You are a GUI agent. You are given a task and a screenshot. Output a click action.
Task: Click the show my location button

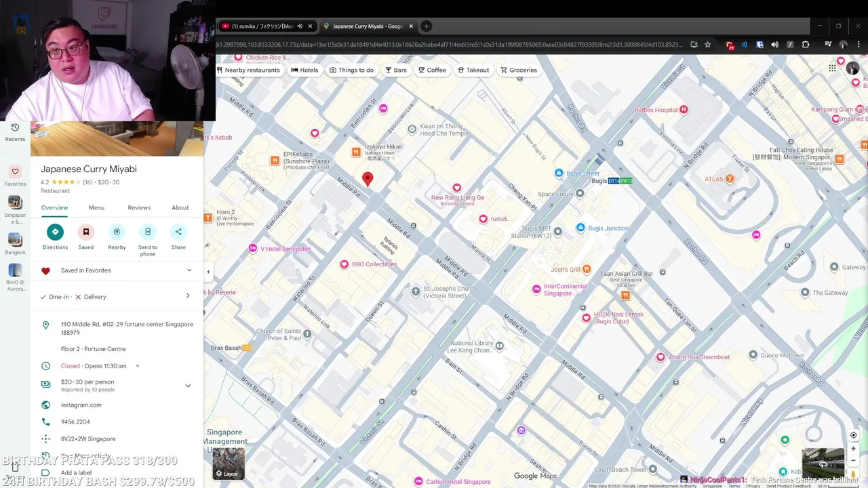point(854,435)
